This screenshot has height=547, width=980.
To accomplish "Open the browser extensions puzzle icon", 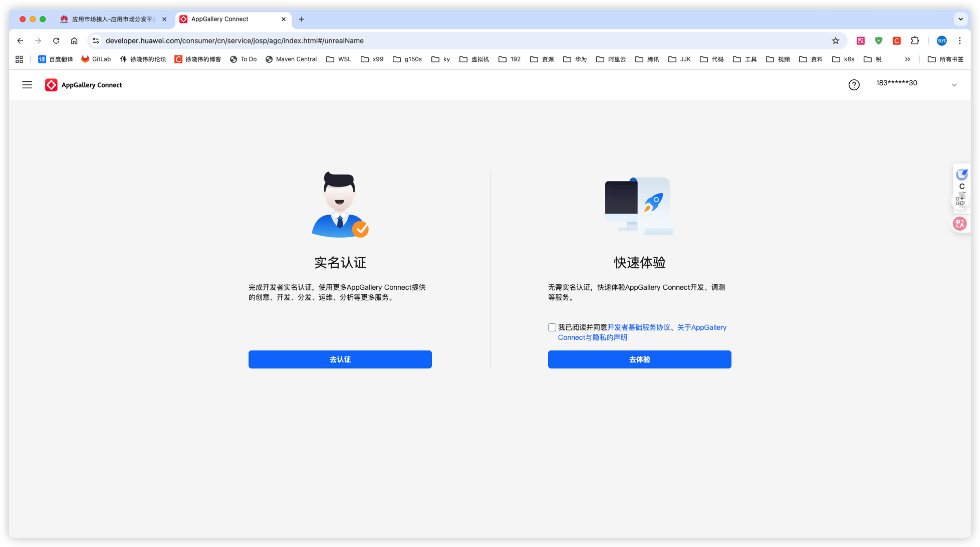I will (915, 41).
